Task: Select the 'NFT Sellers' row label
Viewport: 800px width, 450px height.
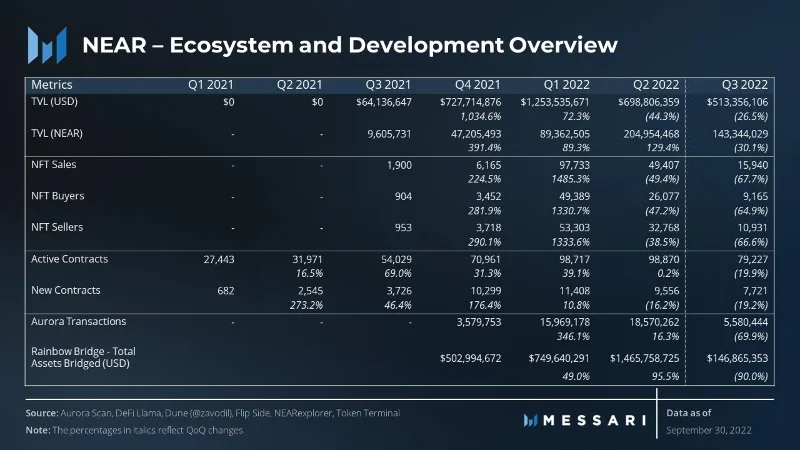Action: click(57, 227)
